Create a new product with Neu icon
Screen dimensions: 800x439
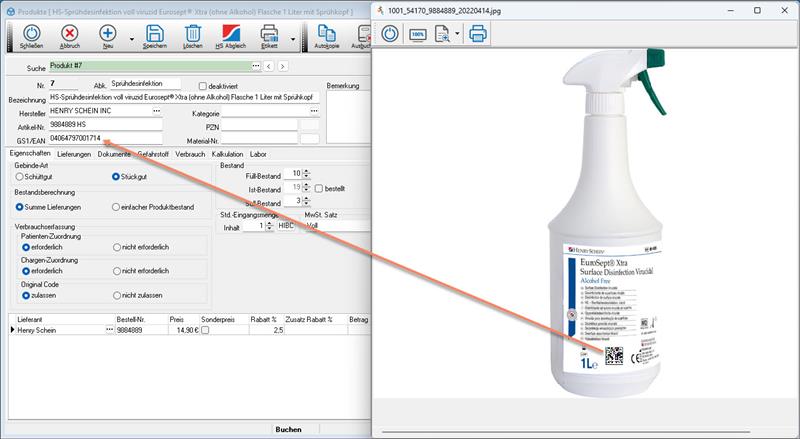pos(108,34)
